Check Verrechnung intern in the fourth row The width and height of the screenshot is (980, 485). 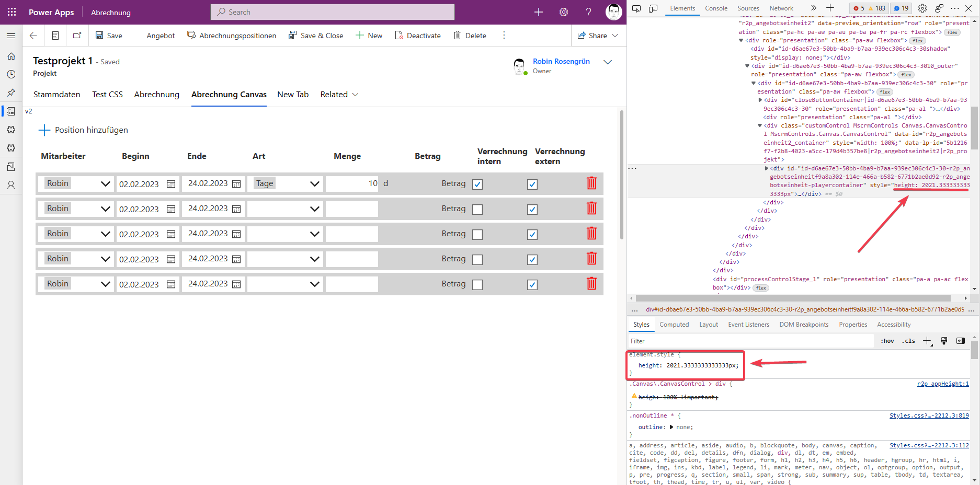[477, 259]
